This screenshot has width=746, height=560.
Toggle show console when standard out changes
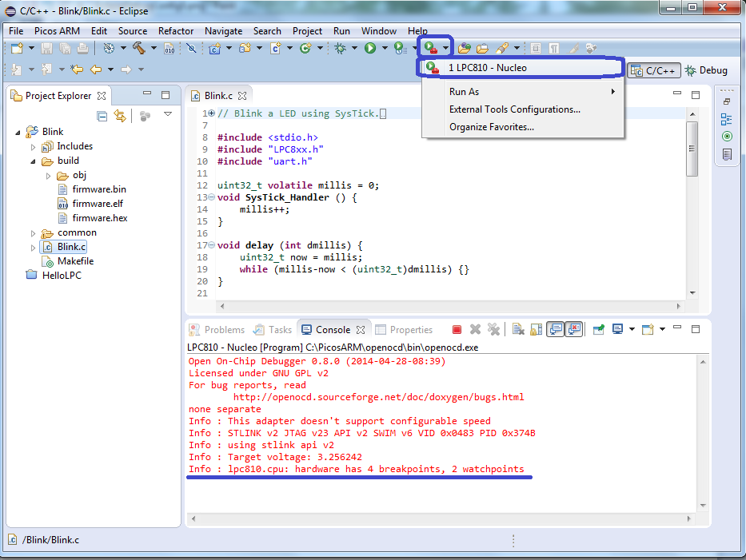555,329
